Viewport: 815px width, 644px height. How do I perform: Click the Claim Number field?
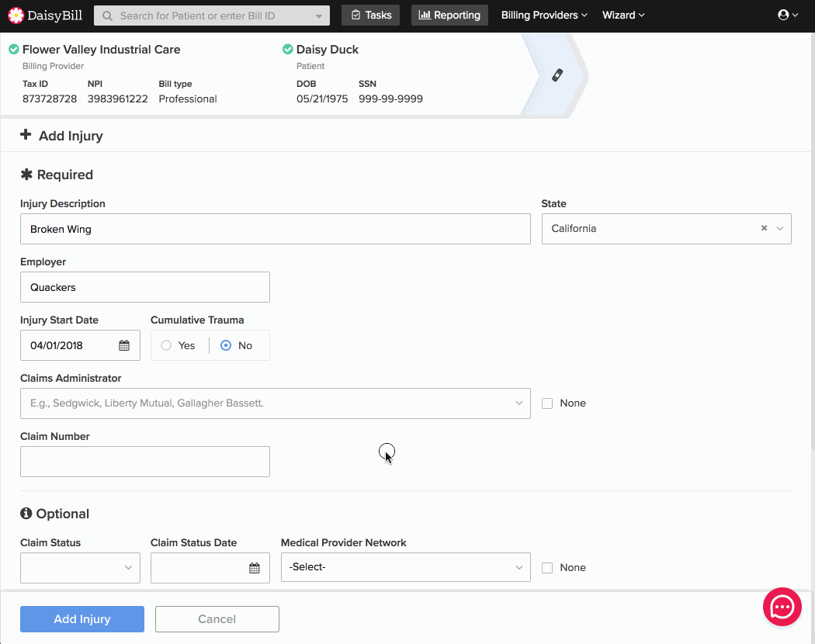pyautogui.click(x=145, y=462)
